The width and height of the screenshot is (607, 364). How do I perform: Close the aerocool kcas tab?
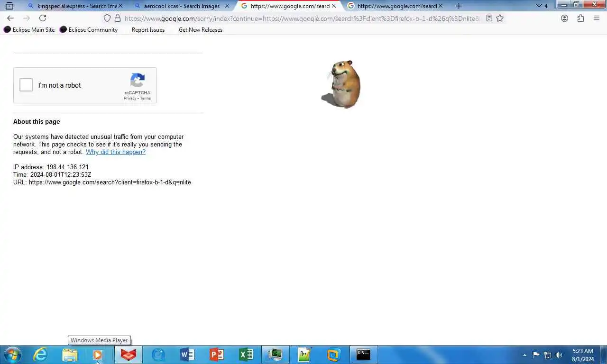click(227, 6)
